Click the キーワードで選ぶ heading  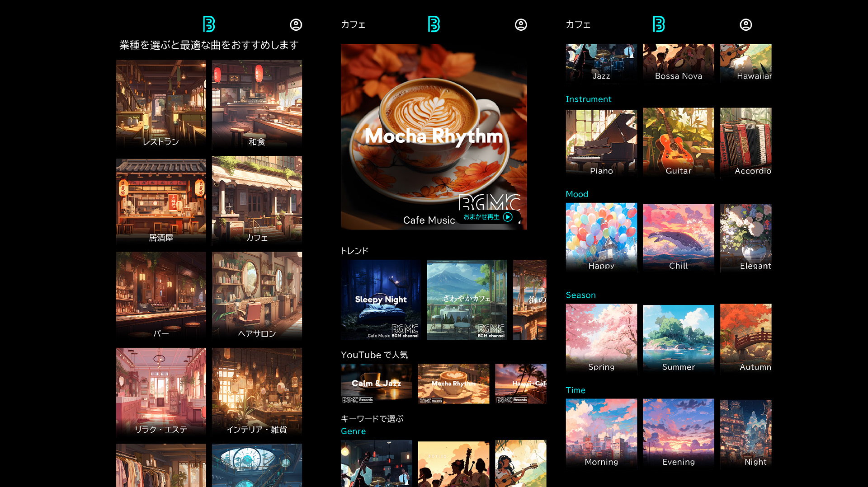click(x=372, y=419)
